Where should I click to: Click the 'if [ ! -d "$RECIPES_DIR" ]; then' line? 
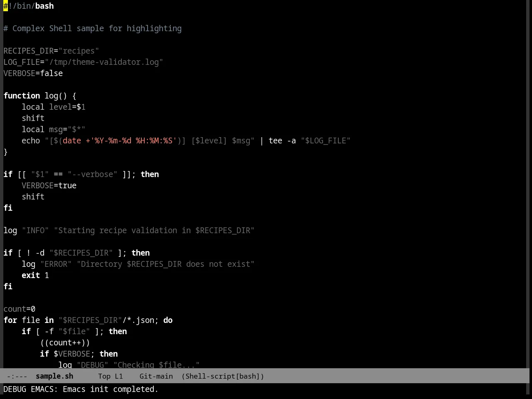click(76, 253)
